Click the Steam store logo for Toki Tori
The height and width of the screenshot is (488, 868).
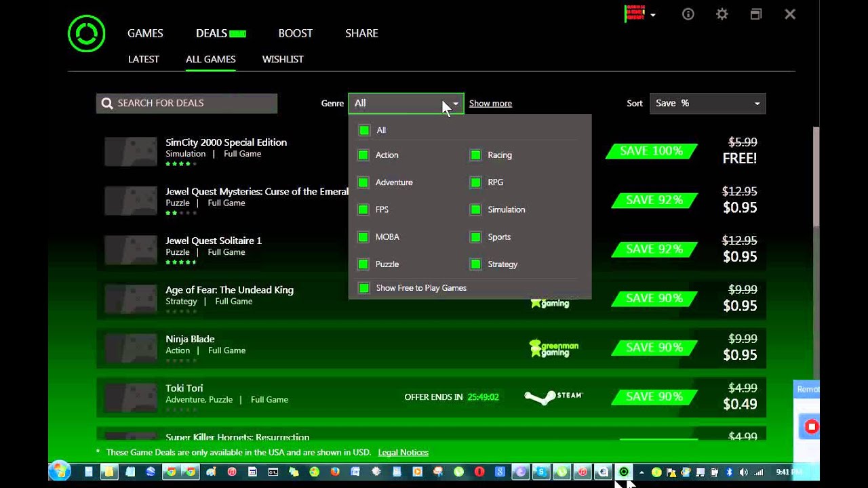pyautogui.click(x=553, y=396)
